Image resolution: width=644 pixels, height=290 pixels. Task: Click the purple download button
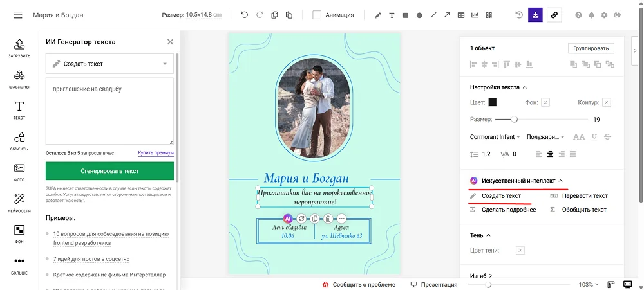(535, 15)
